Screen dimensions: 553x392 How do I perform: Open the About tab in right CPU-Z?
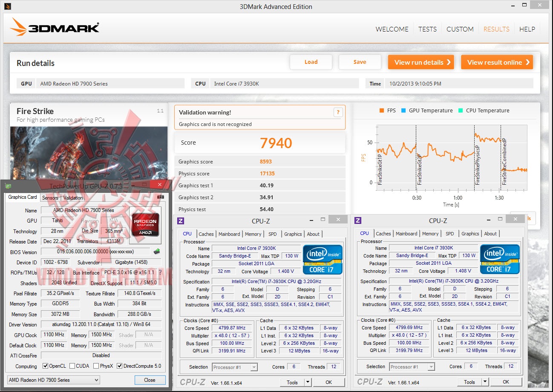click(490, 234)
